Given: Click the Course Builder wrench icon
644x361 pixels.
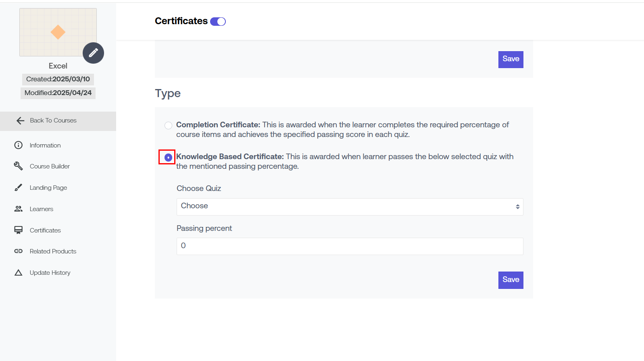Looking at the screenshot, I should click(19, 166).
